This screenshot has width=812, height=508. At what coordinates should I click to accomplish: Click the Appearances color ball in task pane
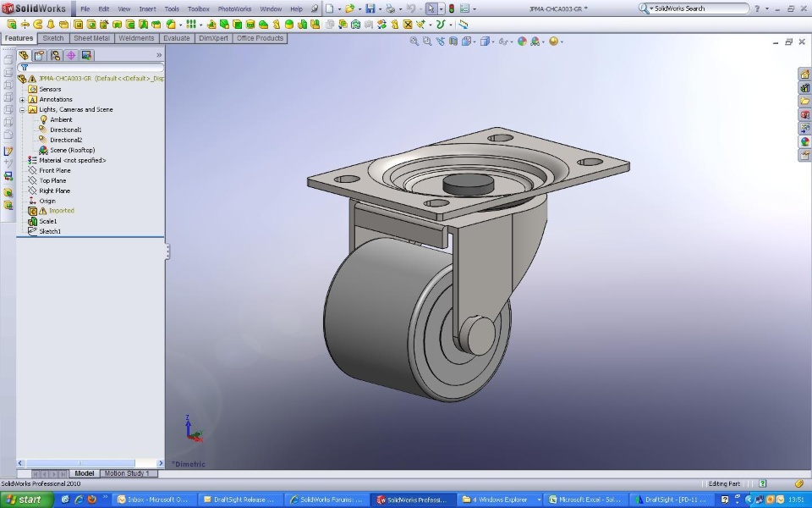click(804, 141)
